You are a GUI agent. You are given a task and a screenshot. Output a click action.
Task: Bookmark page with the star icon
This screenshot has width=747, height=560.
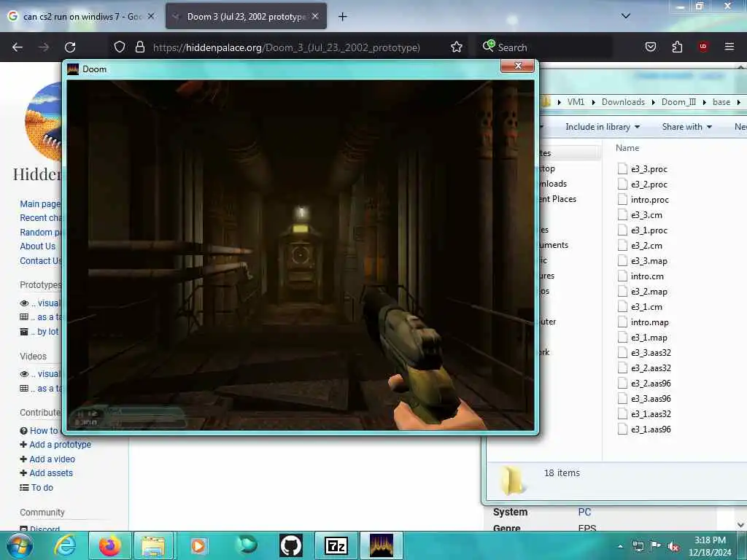pos(457,47)
